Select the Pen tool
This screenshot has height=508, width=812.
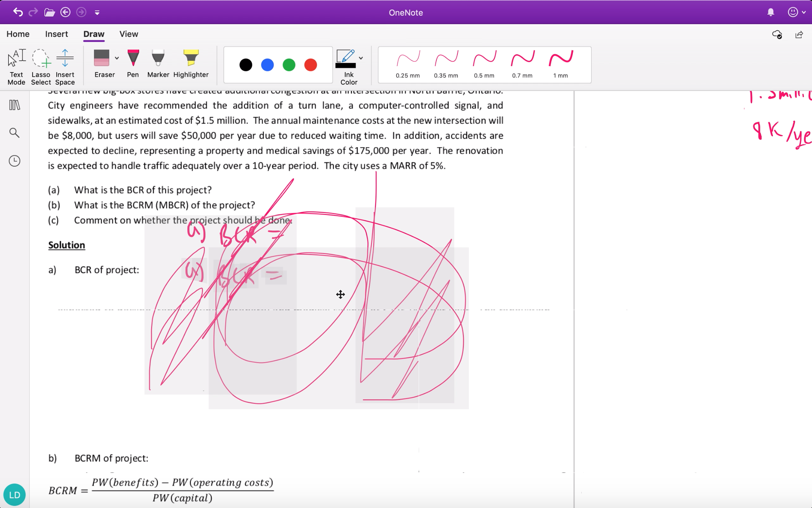click(x=133, y=64)
